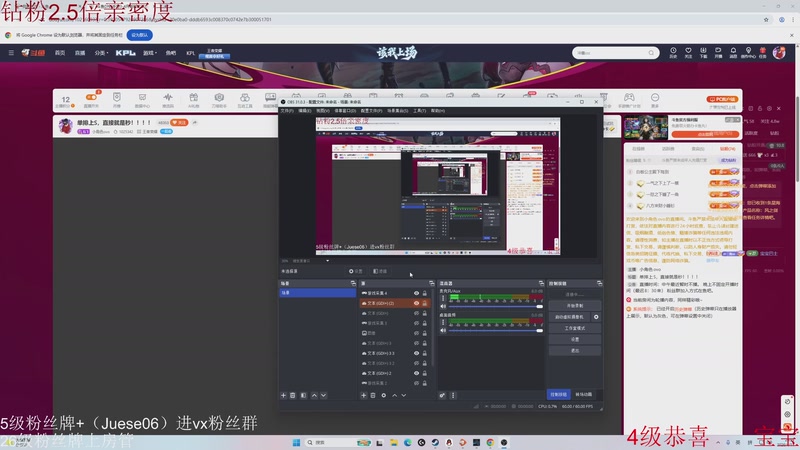This screenshot has height=450, width=800.
Task: Select 控制按钮 tab in OBS controls dock
Action: [558, 394]
